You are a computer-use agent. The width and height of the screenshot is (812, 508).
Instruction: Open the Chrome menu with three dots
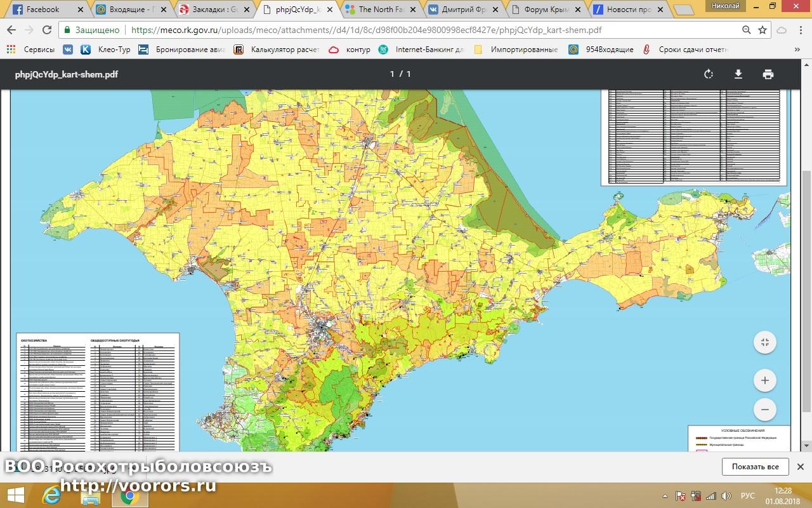(799, 30)
